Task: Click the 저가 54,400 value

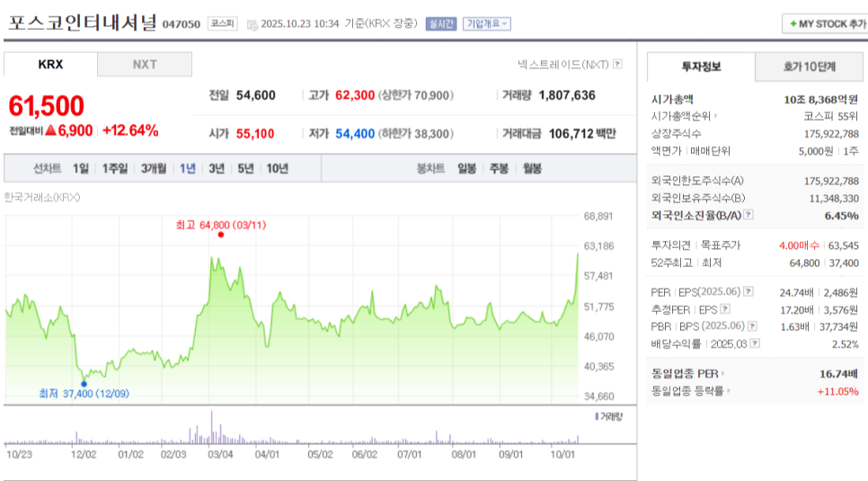Action: (x=355, y=134)
